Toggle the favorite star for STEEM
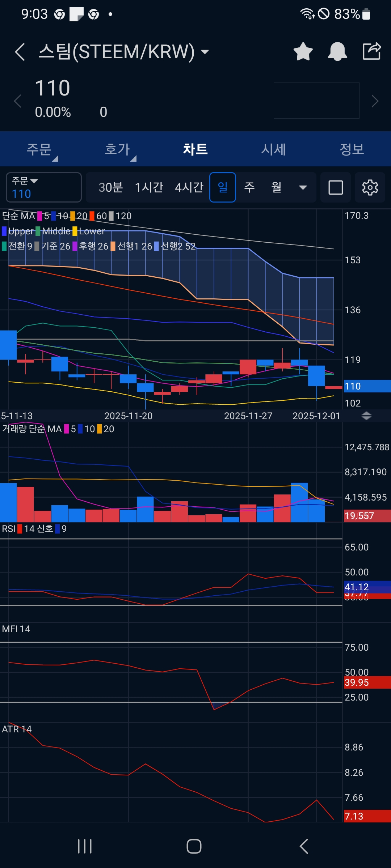Viewport: 391px width, 868px height. (303, 51)
